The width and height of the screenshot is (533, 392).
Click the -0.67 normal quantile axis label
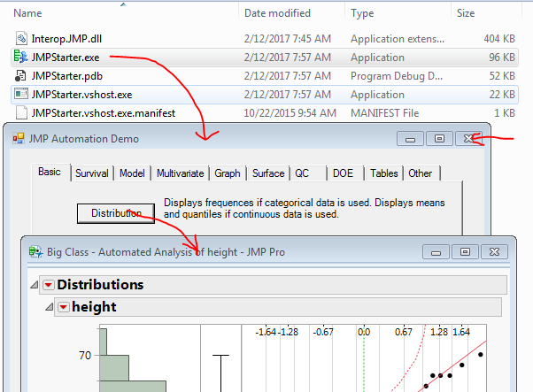point(323,332)
